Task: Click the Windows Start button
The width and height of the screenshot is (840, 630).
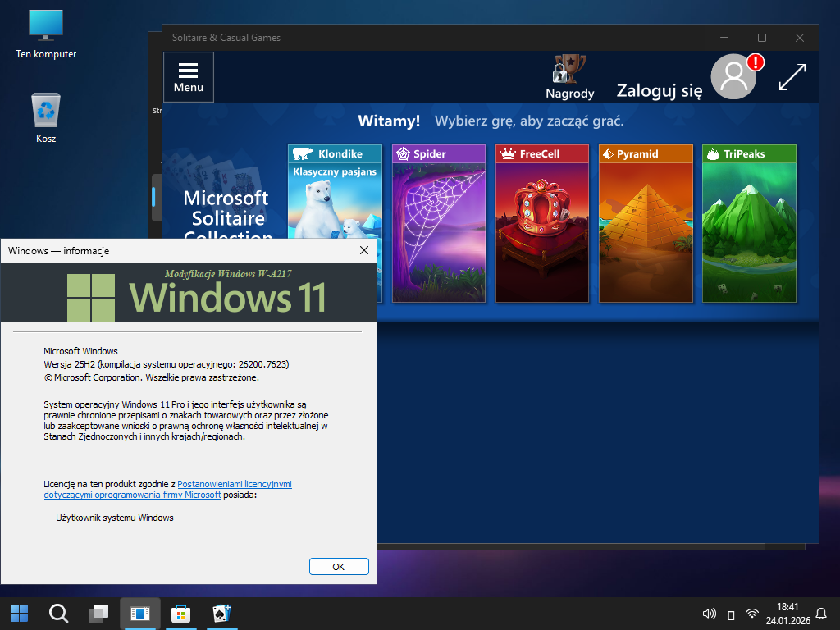Action: point(19,614)
